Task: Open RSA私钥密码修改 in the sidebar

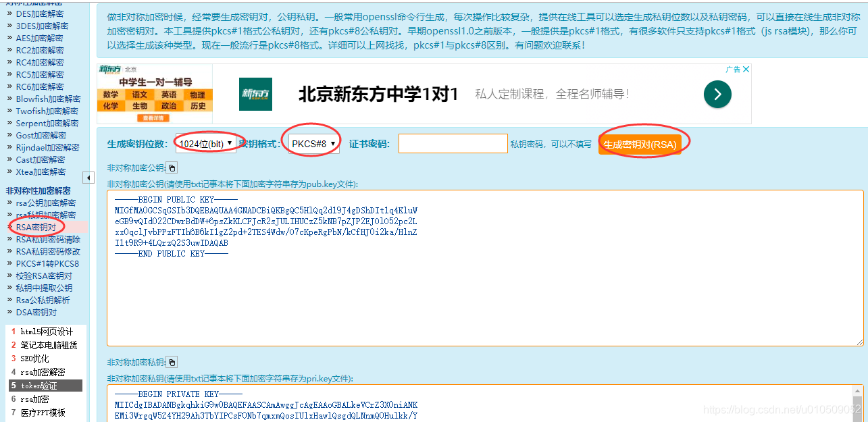Action: (48, 251)
